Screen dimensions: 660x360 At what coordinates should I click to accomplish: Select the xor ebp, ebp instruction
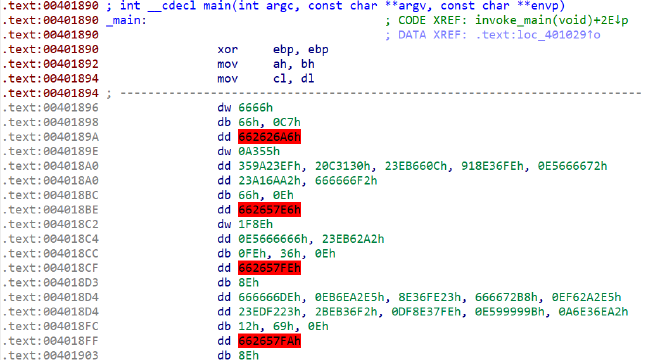[273, 49]
